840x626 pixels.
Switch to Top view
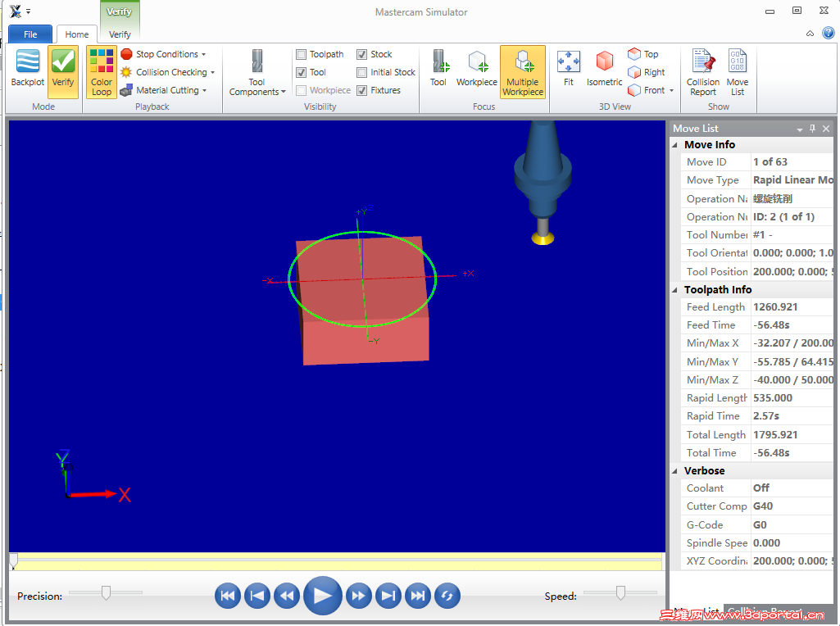(x=642, y=54)
